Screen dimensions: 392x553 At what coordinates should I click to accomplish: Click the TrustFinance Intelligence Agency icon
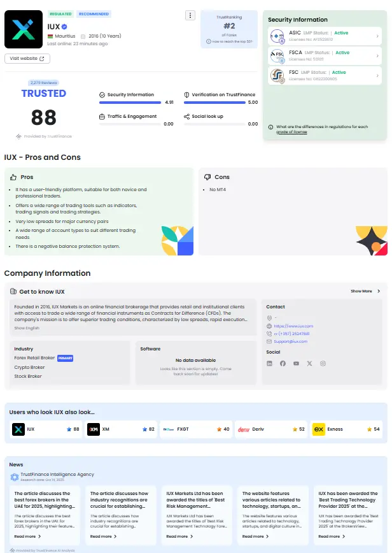coord(15,477)
